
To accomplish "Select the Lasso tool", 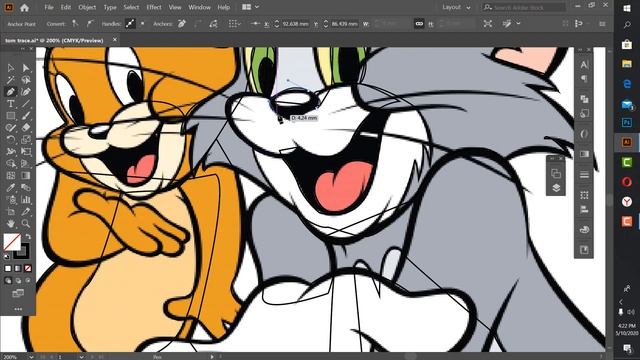I will (x=26, y=80).
